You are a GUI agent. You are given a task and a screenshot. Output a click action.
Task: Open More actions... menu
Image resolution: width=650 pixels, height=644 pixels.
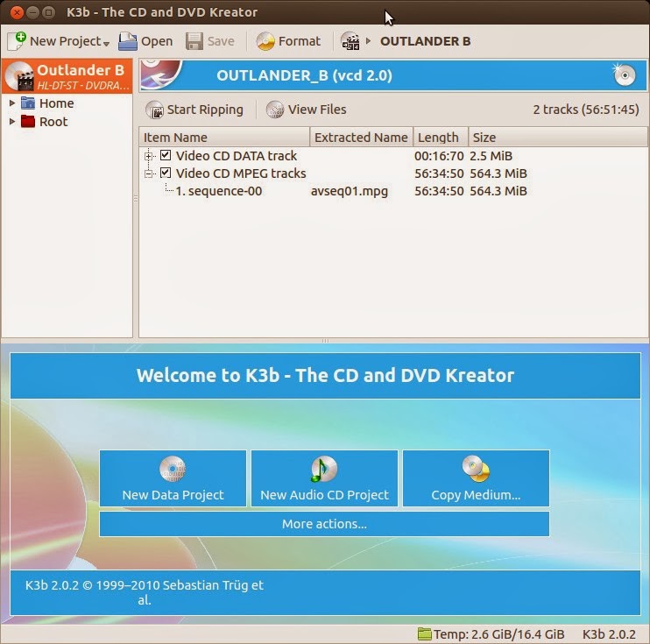325,524
